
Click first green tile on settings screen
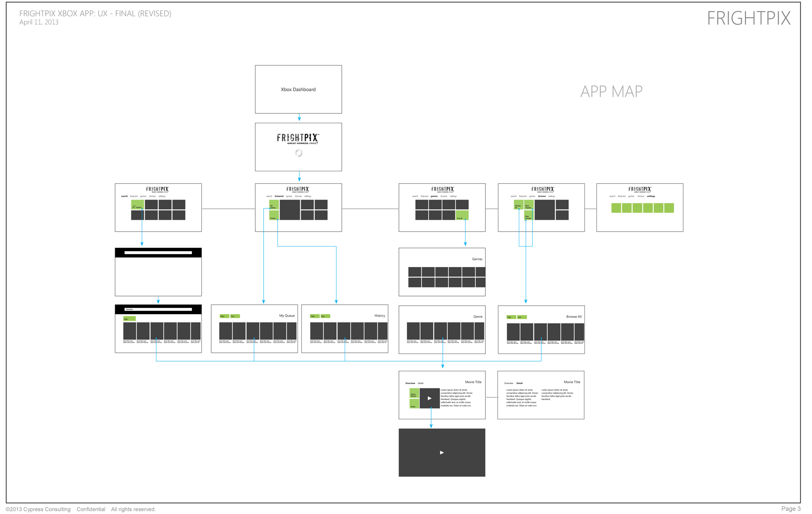tap(616, 208)
